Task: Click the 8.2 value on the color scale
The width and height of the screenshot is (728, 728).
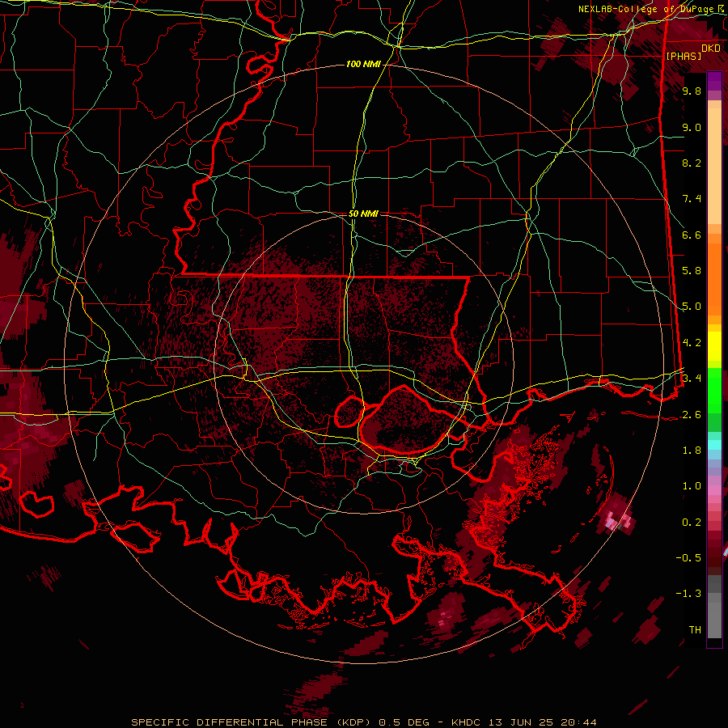Action: [x=692, y=163]
